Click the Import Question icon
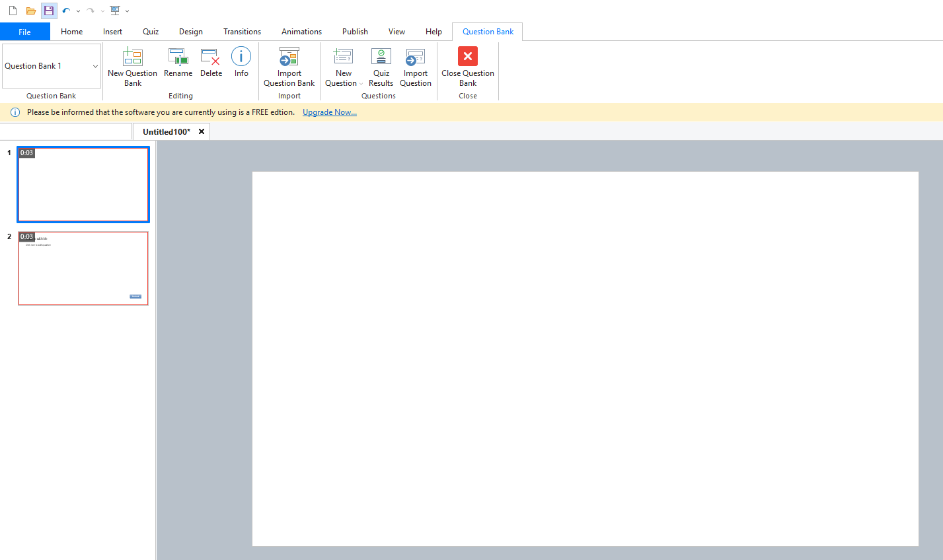Viewport: 943px width, 560px height. click(416, 57)
